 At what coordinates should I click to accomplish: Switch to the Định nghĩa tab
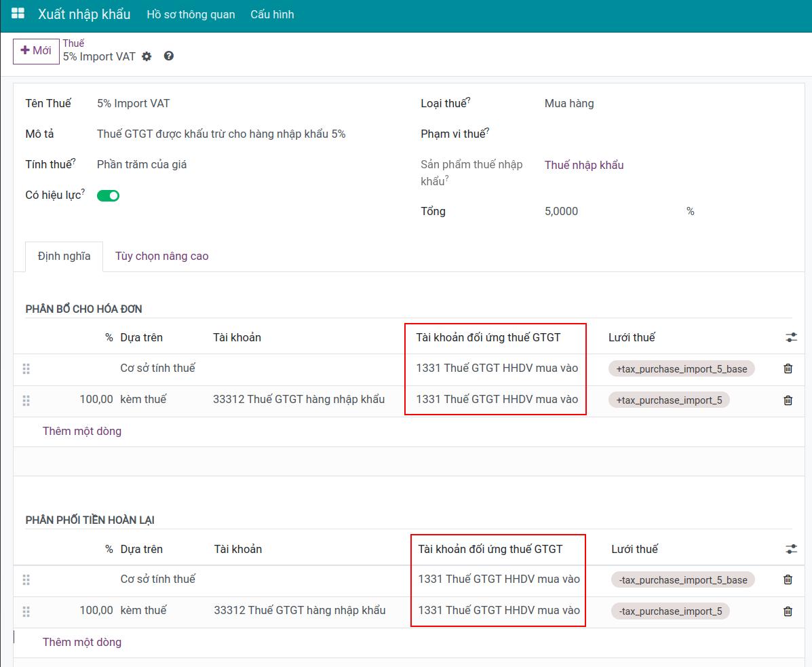(x=64, y=256)
